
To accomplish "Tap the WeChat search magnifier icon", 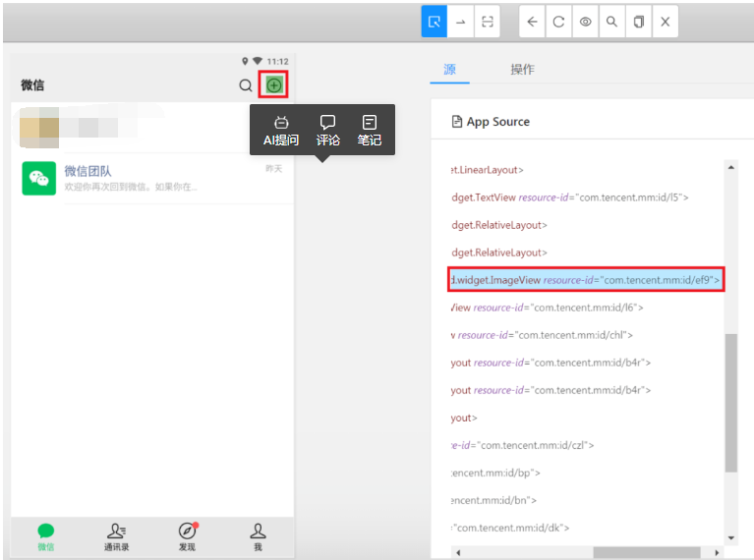I will (x=245, y=85).
